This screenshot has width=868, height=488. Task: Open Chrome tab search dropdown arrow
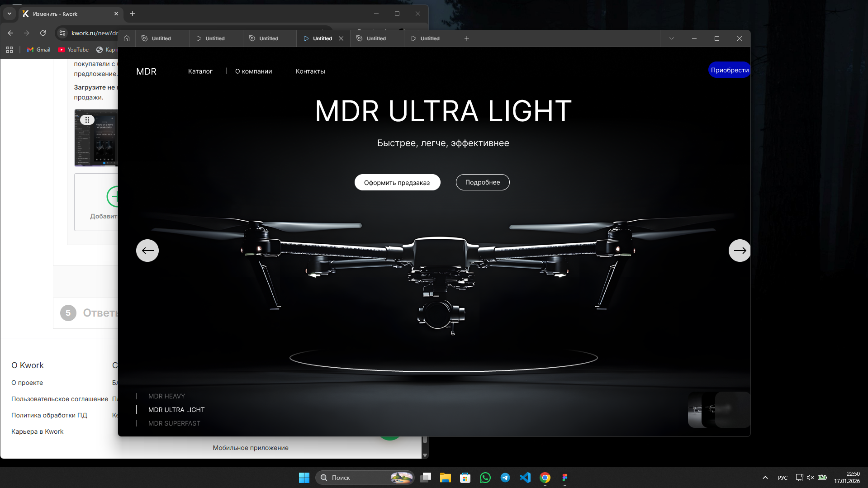coord(9,14)
